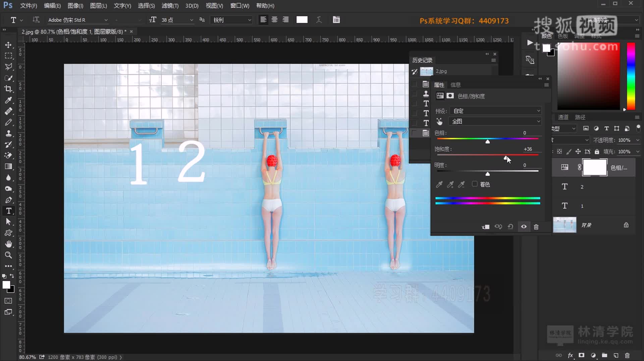Screen dimensions: 644x361
Task: Enable the 着色 colorize checkbox
Action: pos(475,184)
